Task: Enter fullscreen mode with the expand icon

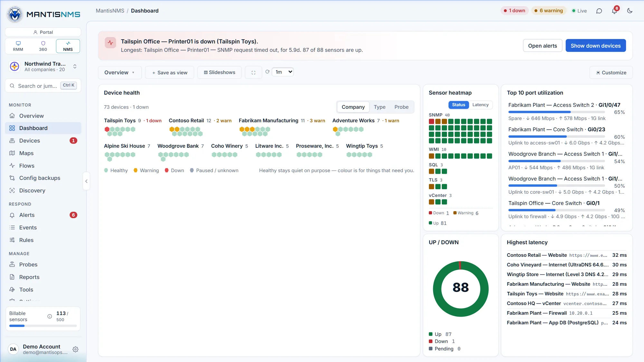Action: 253,73
